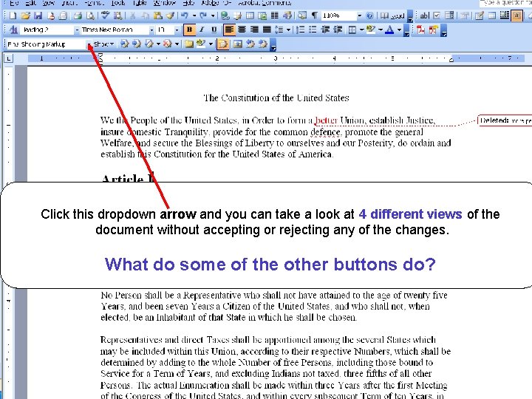Justify the paragraph text
532x399 pixels.
(x=267, y=30)
